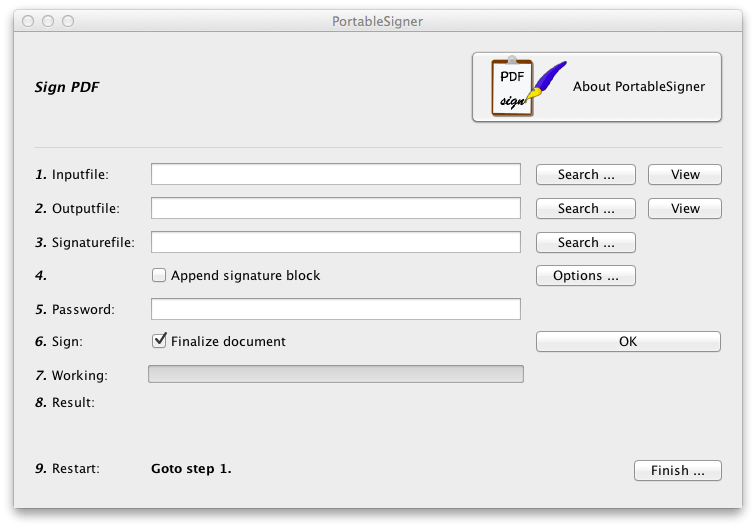The height and width of the screenshot is (528, 756).
Task: Click the Finish button
Action: click(678, 471)
